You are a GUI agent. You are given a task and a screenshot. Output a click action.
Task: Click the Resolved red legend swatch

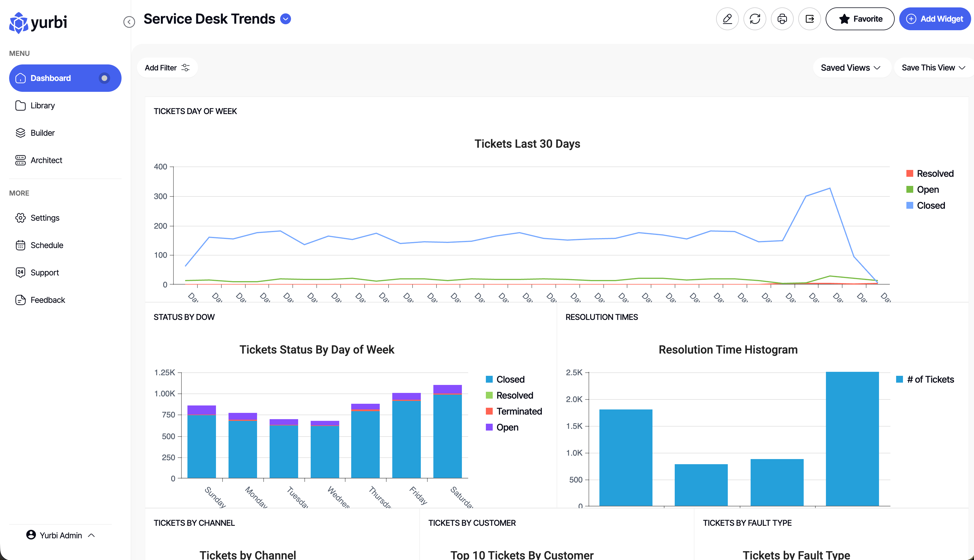[910, 173]
